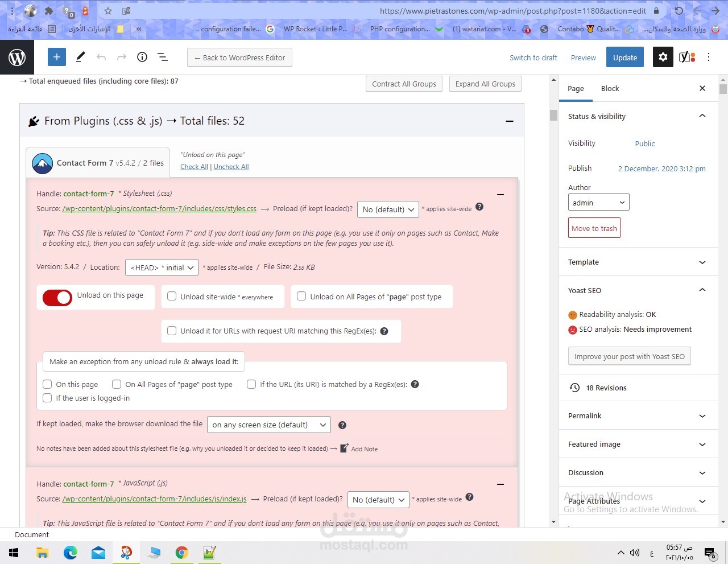The image size is (728, 564).
Task: Open the preload help icon for index.js
Action: pos(469,497)
